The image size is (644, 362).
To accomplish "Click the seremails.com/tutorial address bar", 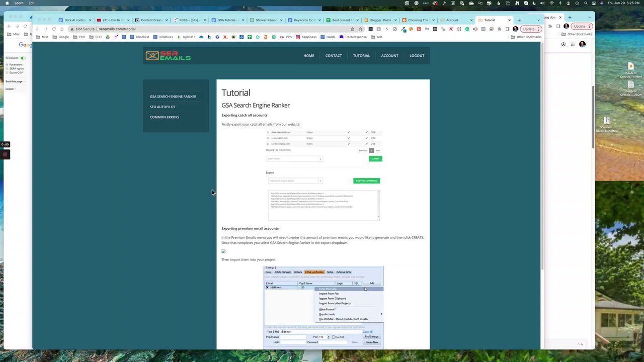I will pos(216,29).
